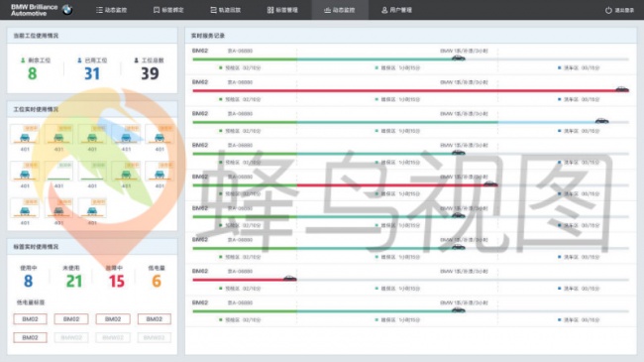Click the 实时服务记录 panel header

411,36
